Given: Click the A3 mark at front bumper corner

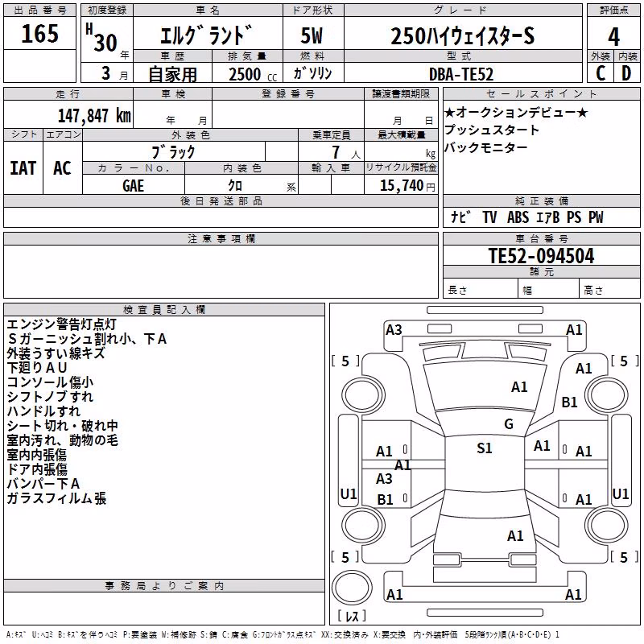Looking at the screenshot, I should pyautogui.click(x=394, y=330).
